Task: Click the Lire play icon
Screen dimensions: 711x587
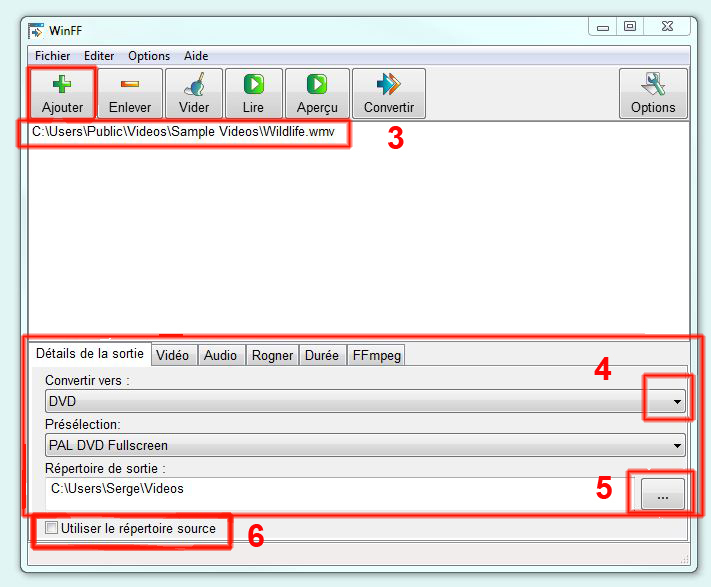Action: click(254, 85)
